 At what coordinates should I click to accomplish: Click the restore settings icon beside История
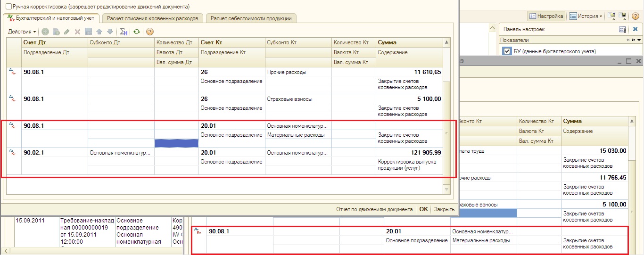[x=611, y=16]
